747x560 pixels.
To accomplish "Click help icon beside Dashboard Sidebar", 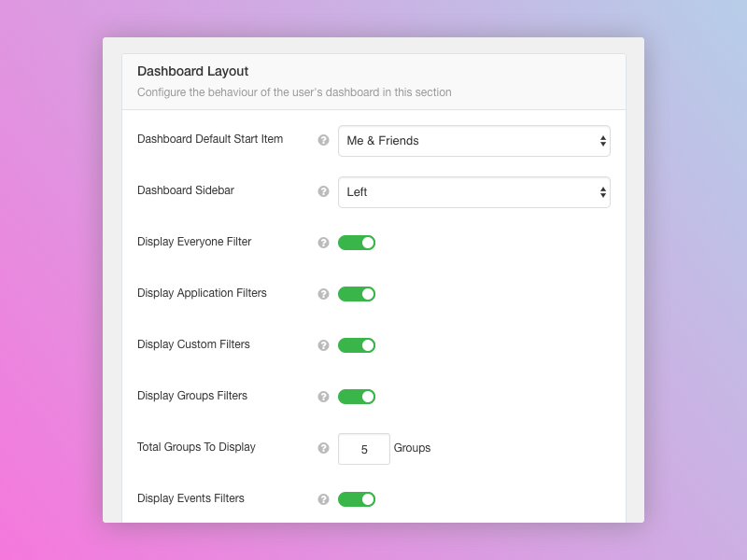I will click(323, 191).
